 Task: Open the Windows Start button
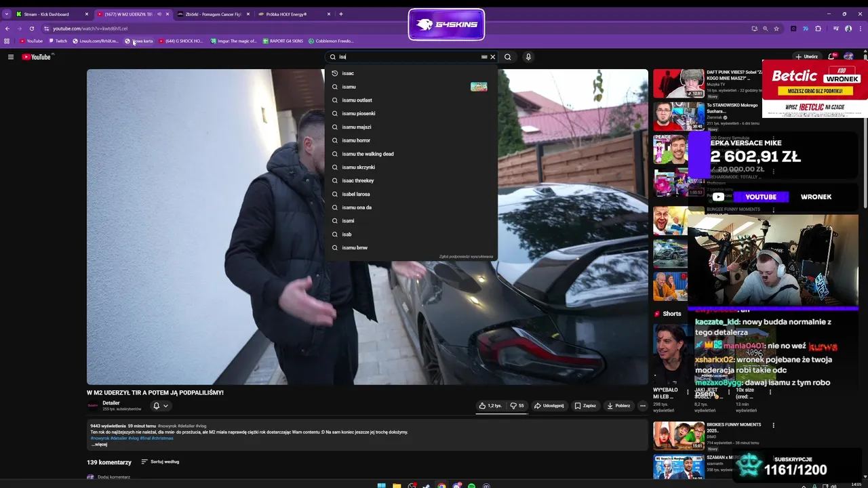coord(382,485)
